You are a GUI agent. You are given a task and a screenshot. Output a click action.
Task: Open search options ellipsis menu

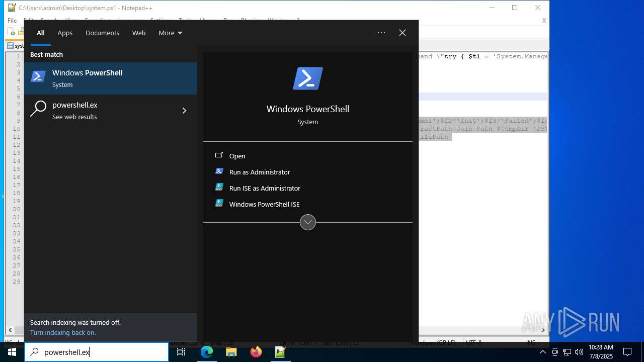pos(381,33)
